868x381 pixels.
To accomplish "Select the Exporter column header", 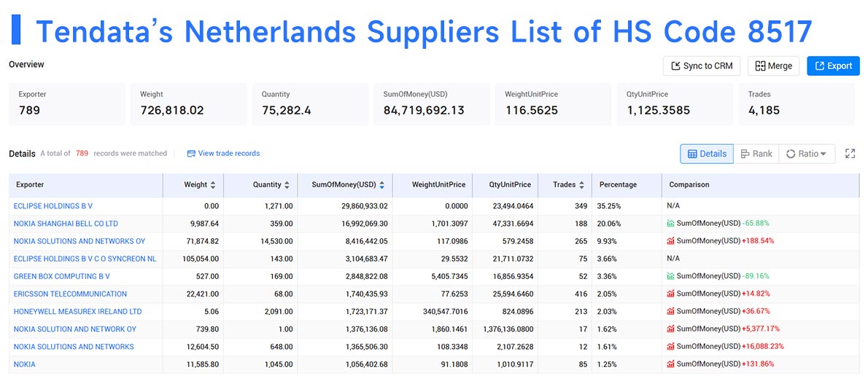I will coord(86,185).
